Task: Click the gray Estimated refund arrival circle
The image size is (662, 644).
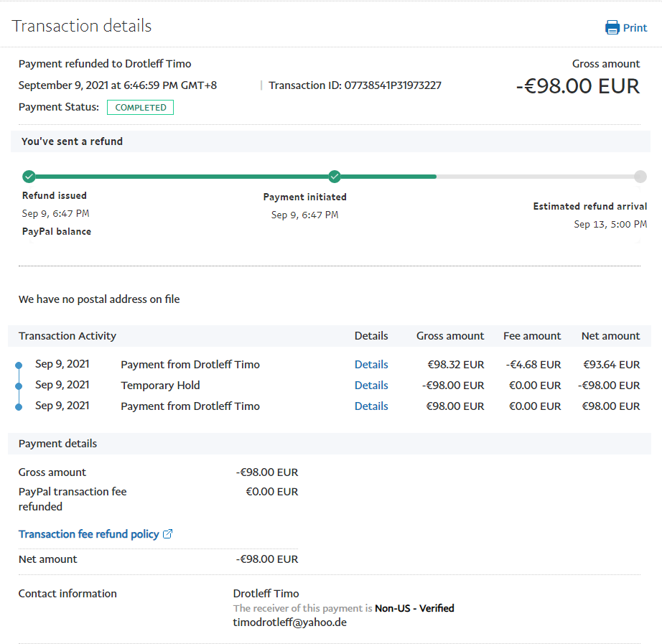Action: (x=640, y=177)
